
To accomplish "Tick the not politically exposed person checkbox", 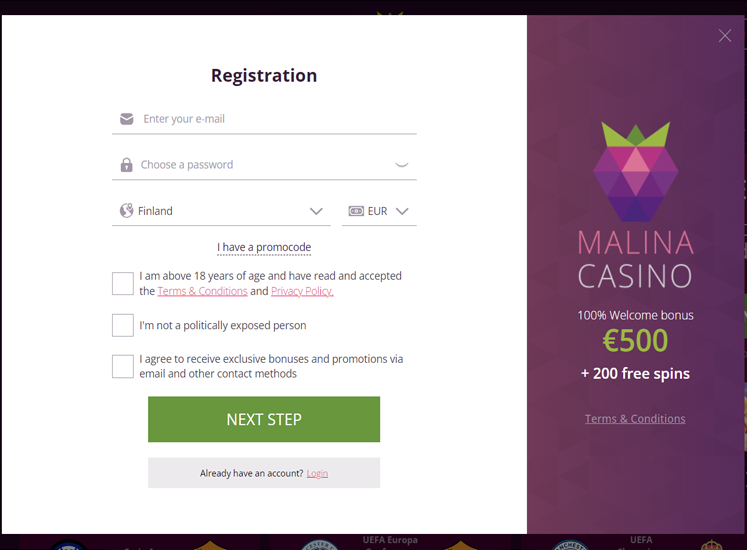I will (123, 325).
